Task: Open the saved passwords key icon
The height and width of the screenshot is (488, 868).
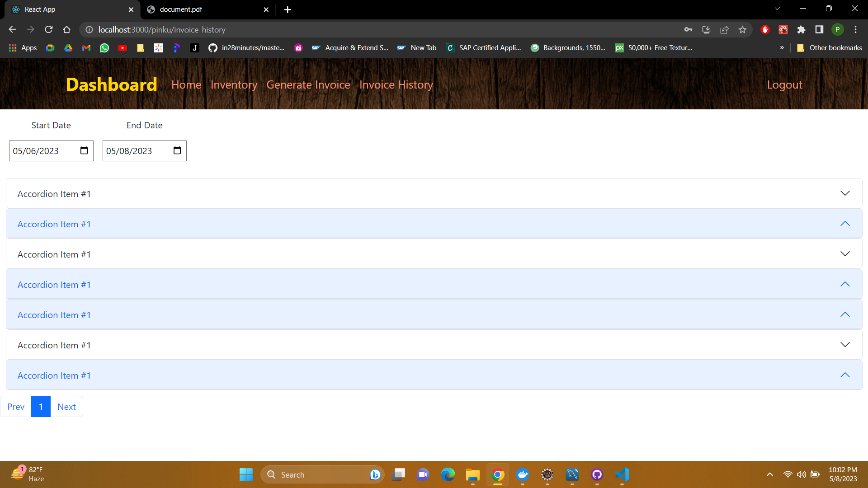Action: tap(688, 29)
